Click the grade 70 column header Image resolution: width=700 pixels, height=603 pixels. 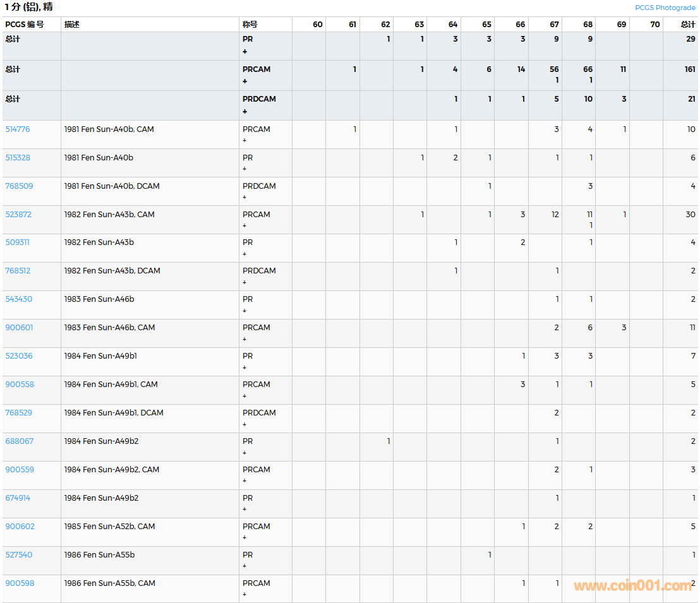(655, 25)
